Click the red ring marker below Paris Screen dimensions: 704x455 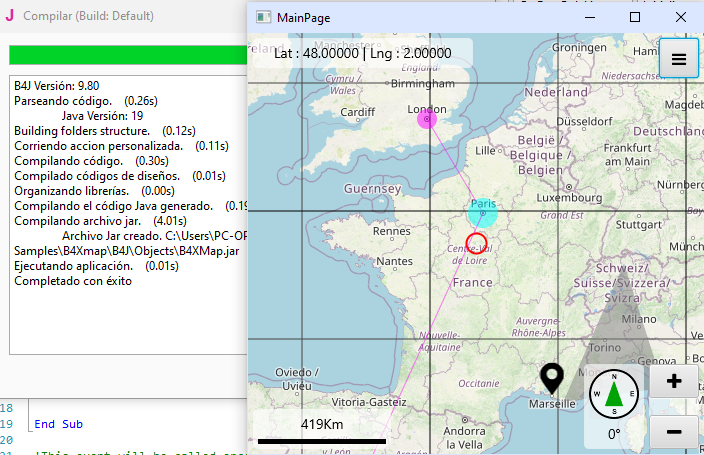pos(476,243)
